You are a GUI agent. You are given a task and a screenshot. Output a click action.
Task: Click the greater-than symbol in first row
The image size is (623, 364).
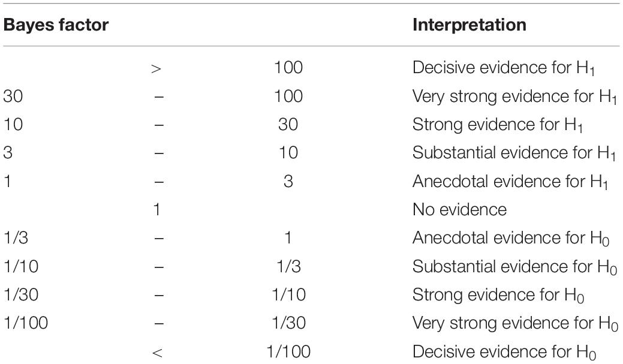point(156,69)
